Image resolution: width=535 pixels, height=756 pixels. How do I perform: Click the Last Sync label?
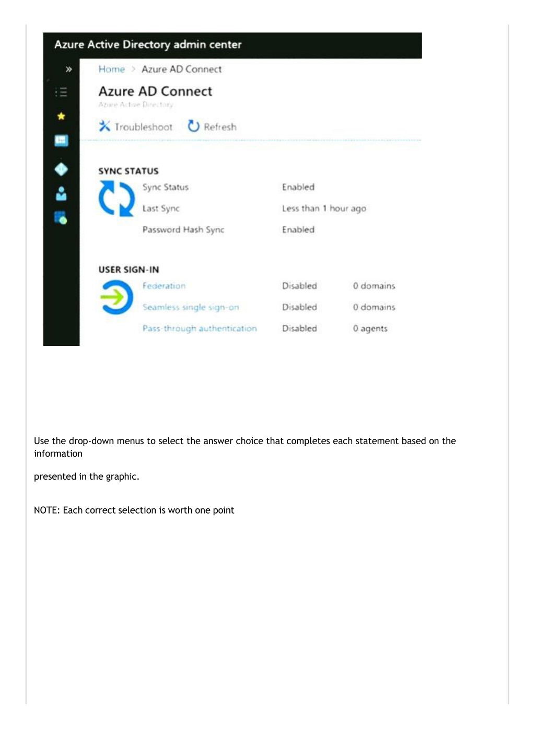[161, 208]
